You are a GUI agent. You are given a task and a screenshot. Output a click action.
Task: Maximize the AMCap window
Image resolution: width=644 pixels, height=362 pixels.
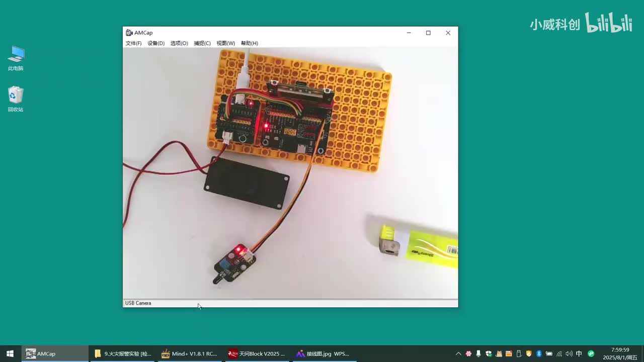pyautogui.click(x=428, y=33)
